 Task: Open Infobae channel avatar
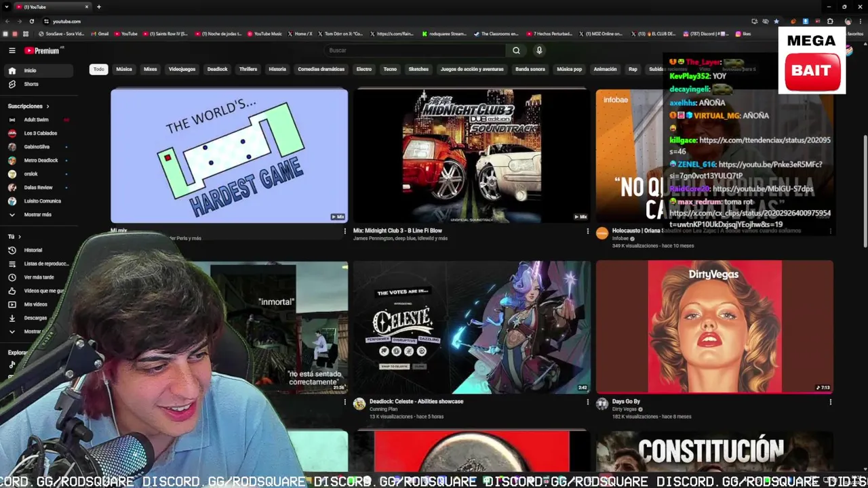pos(602,234)
